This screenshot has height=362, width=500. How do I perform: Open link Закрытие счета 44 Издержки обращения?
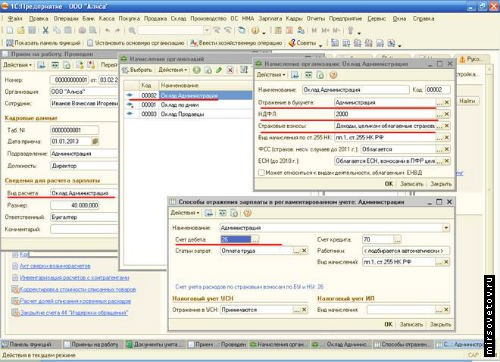[x=74, y=313]
